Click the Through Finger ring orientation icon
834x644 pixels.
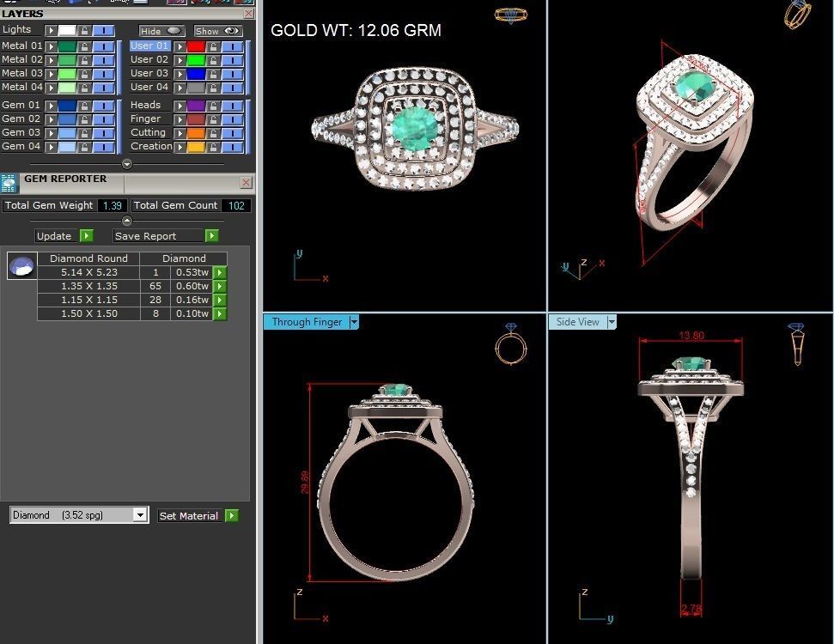point(511,343)
